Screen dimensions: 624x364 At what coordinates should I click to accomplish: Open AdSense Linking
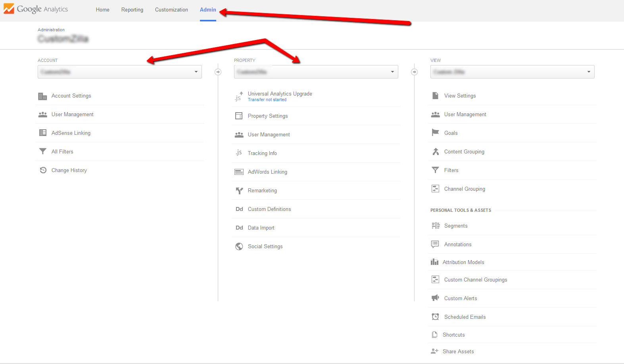coord(71,133)
